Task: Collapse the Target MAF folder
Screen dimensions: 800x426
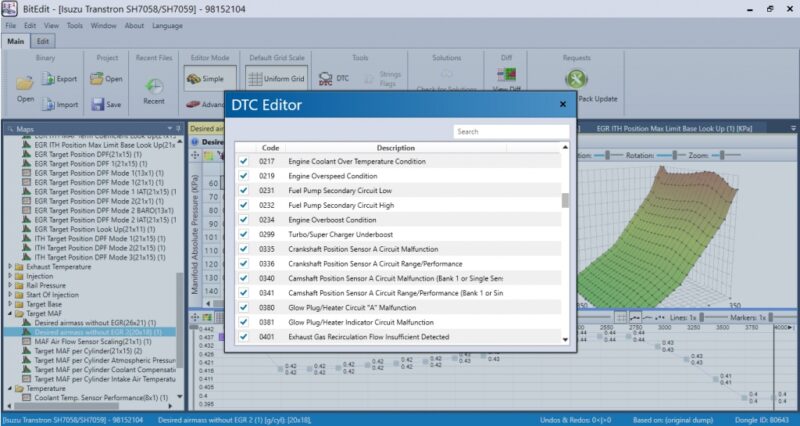Action: coord(11,313)
